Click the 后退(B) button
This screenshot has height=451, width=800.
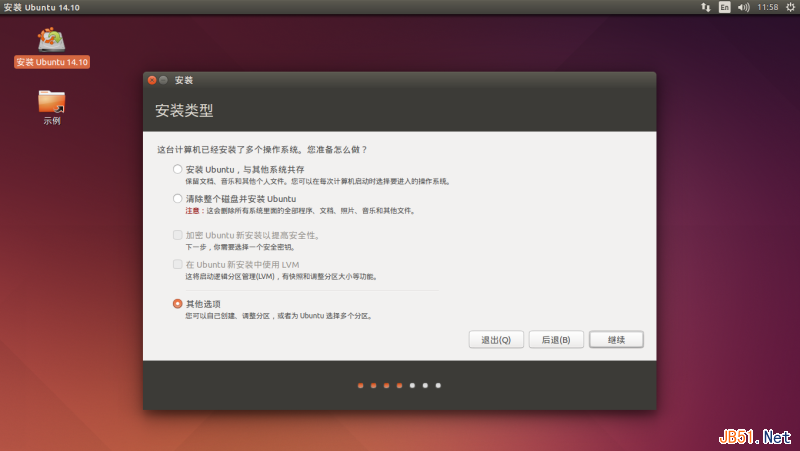tap(556, 340)
